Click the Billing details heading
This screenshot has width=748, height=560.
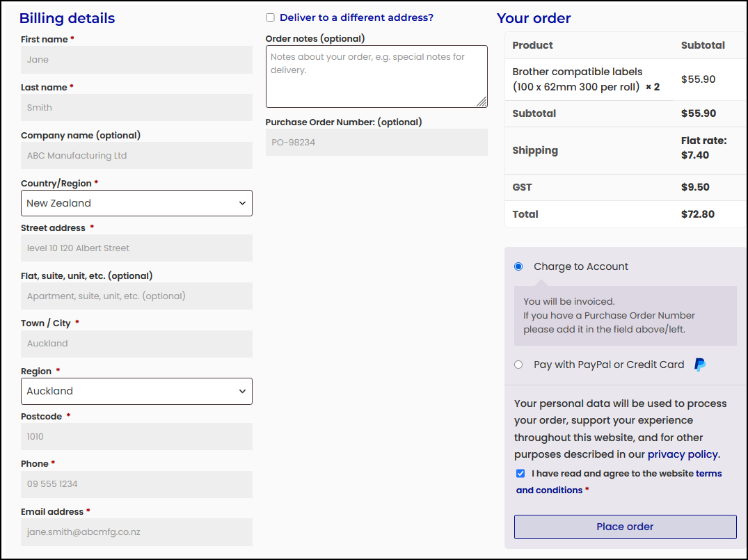point(67,18)
